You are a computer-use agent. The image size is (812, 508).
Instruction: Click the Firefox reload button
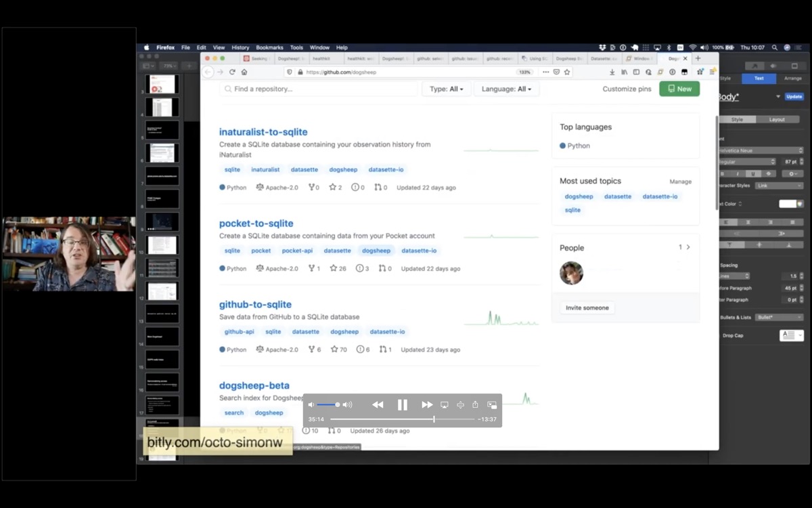(x=232, y=72)
